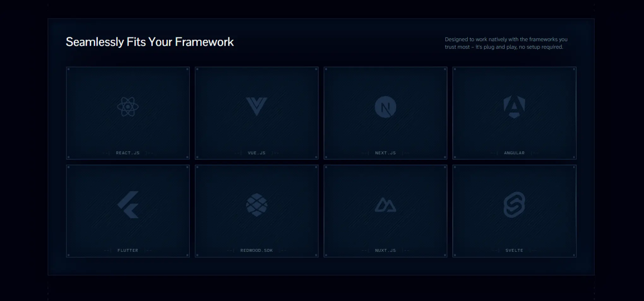Click the SVELTE label text

pos(514,250)
